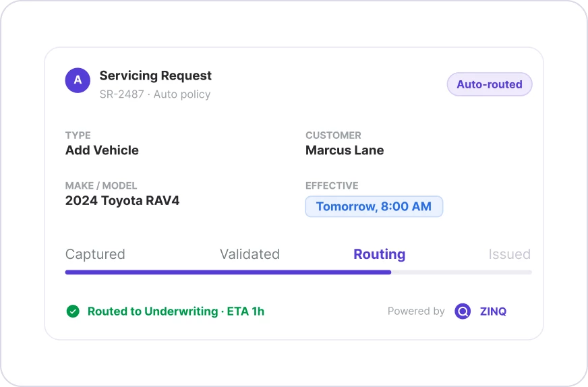Click the SR-2487 Auto policy subtitle
The image size is (588, 387).
pos(155,94)
